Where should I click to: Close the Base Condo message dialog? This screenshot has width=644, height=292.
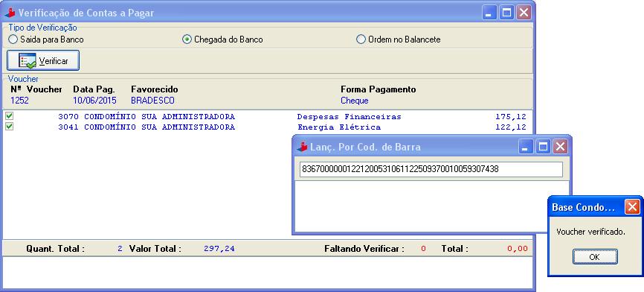[x=632, y=207]
